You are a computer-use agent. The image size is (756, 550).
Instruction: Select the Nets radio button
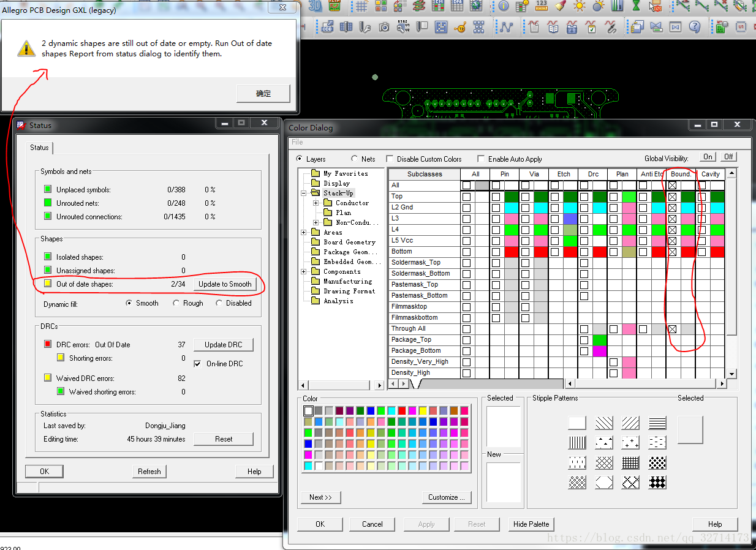[355, 159]
